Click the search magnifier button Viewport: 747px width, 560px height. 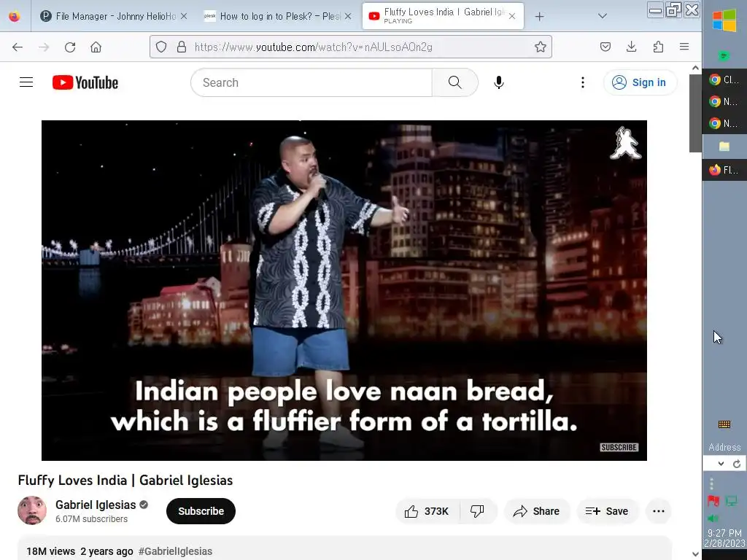click(455, 82)
